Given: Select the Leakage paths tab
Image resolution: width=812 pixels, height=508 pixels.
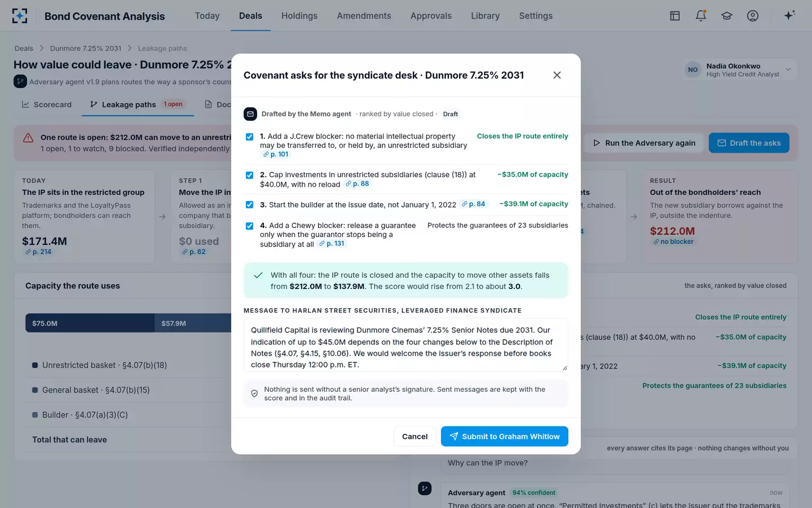Looking at the screenshot, I should click(138, 104).
